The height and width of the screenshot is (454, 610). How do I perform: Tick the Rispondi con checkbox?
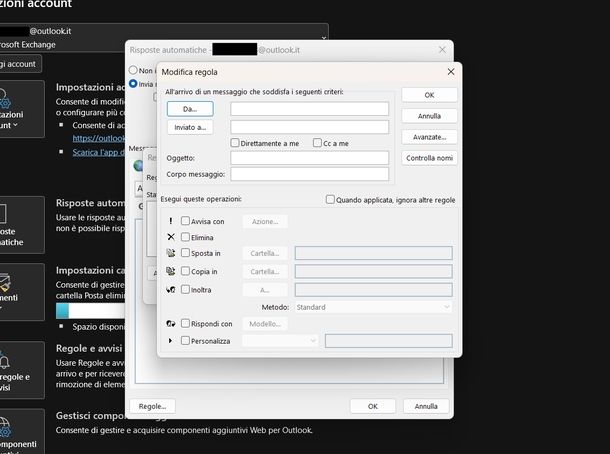click(x=185, y=323)
